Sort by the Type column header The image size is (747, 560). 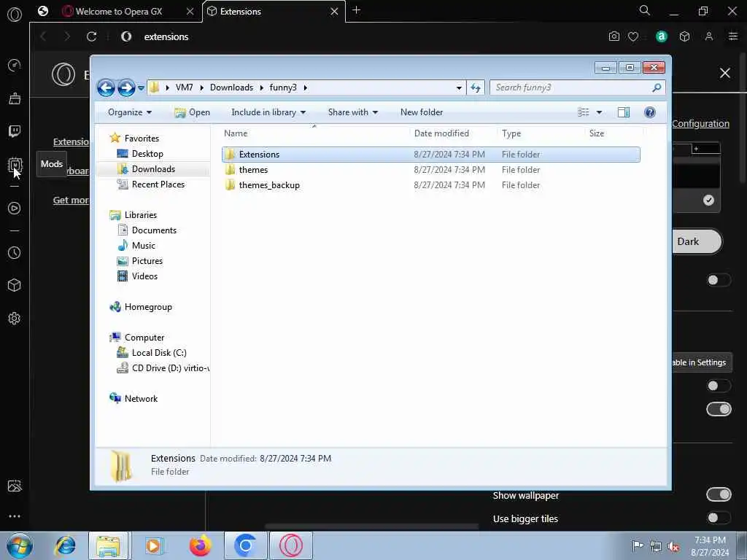tap(541, 133)
